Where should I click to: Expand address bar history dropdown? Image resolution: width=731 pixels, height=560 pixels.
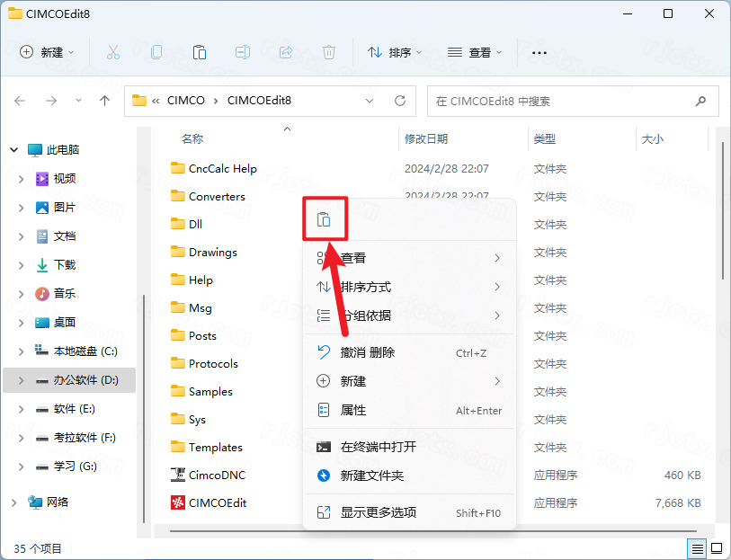click(x=370, y=101)
